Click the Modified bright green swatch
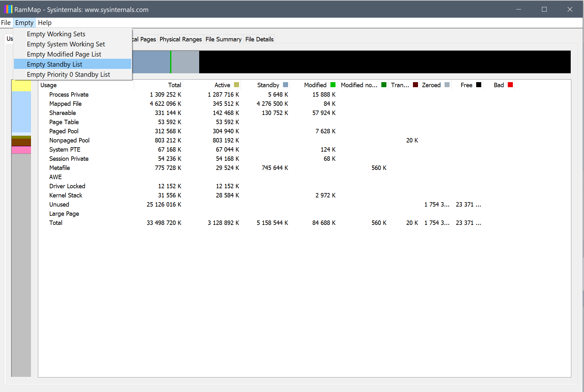The height and width of the screenshot is (392, 584). pos(333,85)
